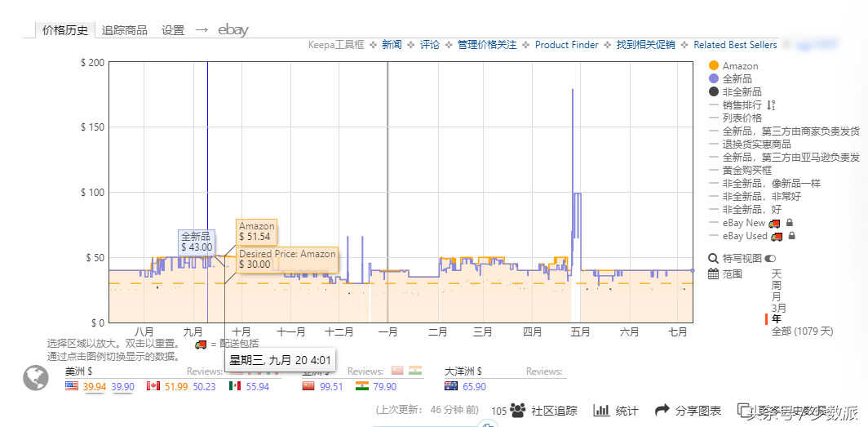
Task: Set range to 周 (week)
Action: [777, 285]
